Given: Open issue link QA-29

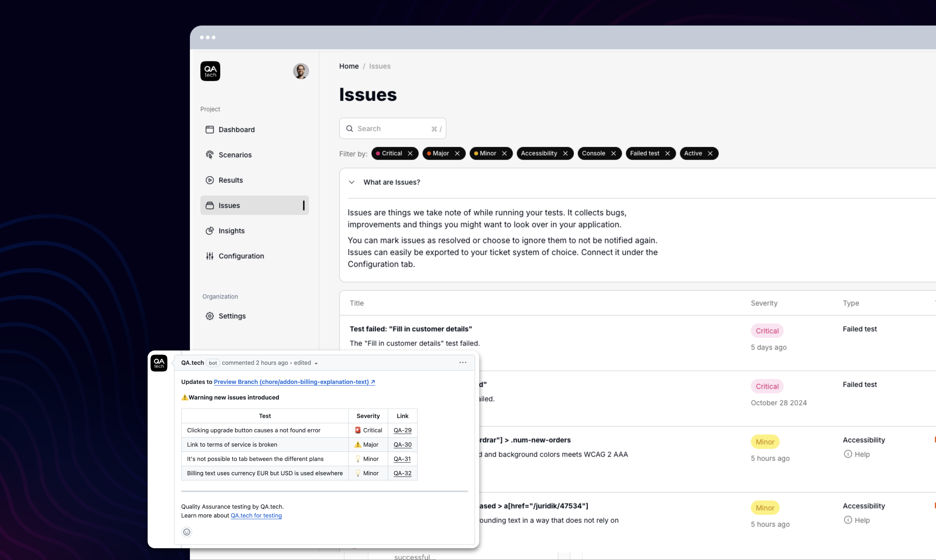Looking at the screenshot, I should [402, 430].
